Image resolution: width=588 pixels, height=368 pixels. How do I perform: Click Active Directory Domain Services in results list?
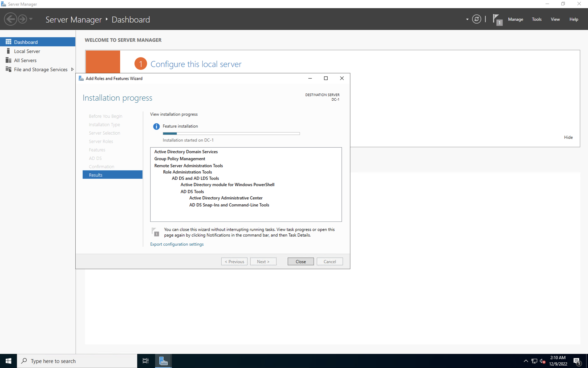[x=186, y=152]
